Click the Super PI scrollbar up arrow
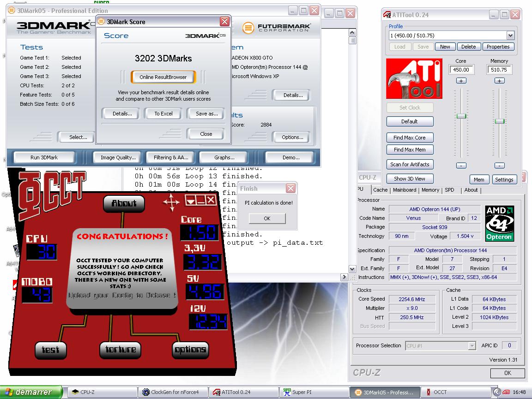532x399 pixels. point(352,33)
